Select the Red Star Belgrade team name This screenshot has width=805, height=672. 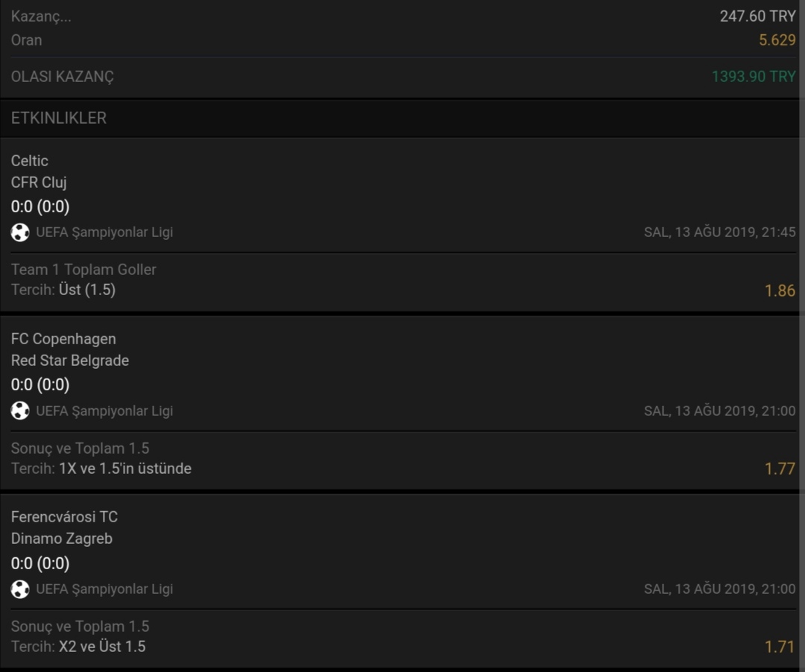click(70, 361)
